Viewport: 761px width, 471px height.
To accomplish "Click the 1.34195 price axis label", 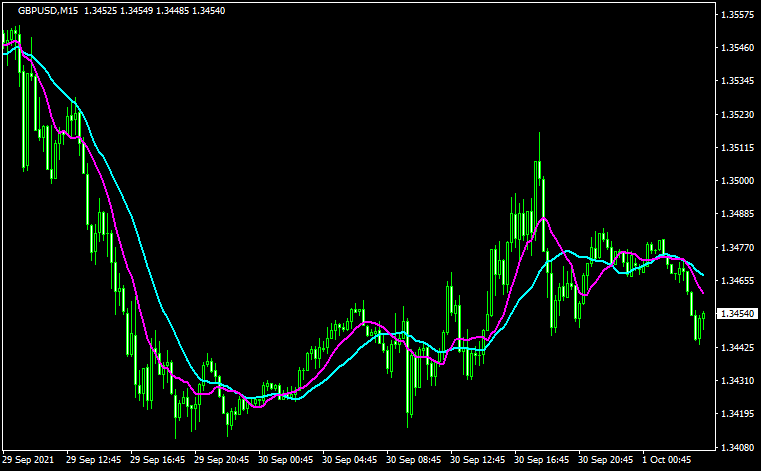I will coord(738,414).
